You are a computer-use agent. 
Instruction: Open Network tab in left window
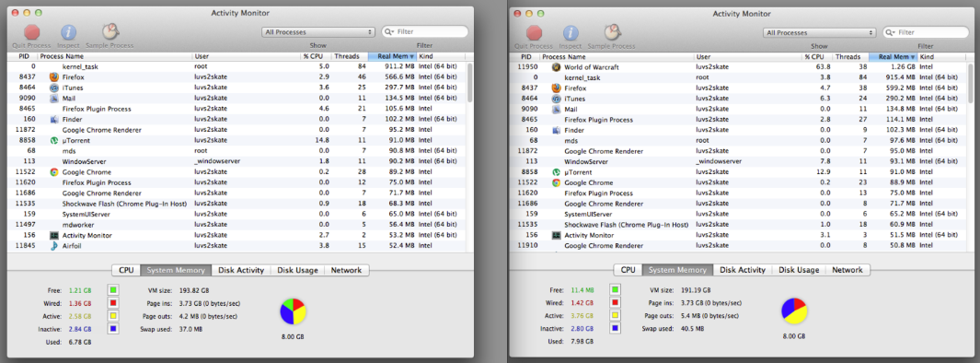click(x=346, y=270)
